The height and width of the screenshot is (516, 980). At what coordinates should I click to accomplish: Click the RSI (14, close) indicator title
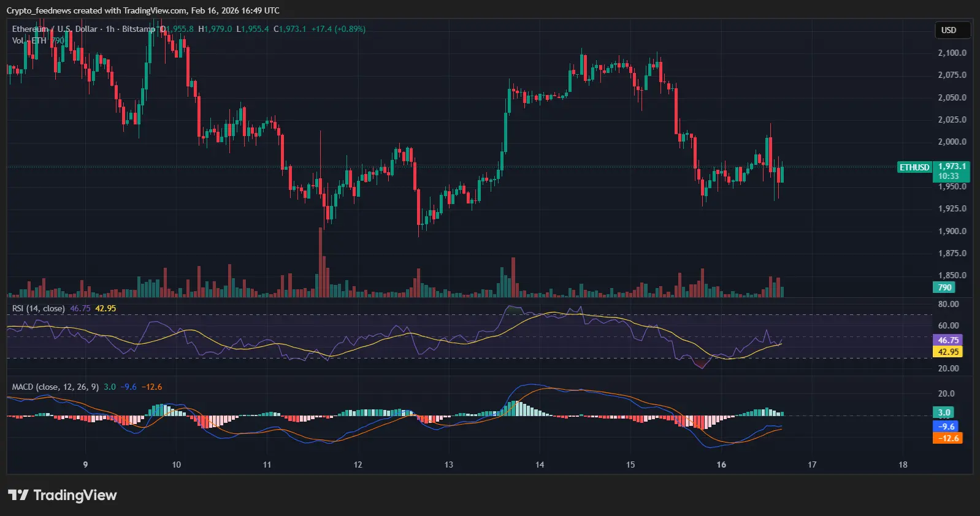(38, 308)
